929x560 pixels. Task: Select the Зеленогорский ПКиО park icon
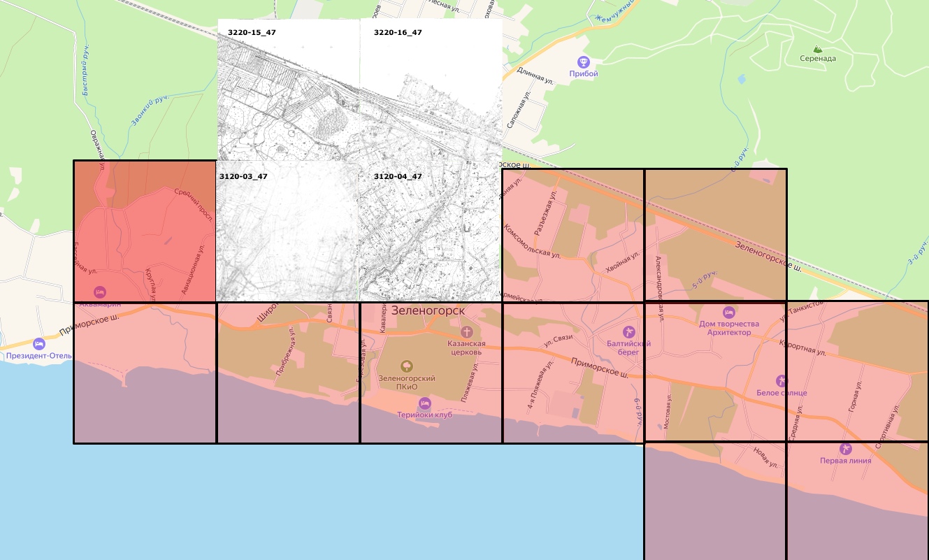tap(406, 366)
